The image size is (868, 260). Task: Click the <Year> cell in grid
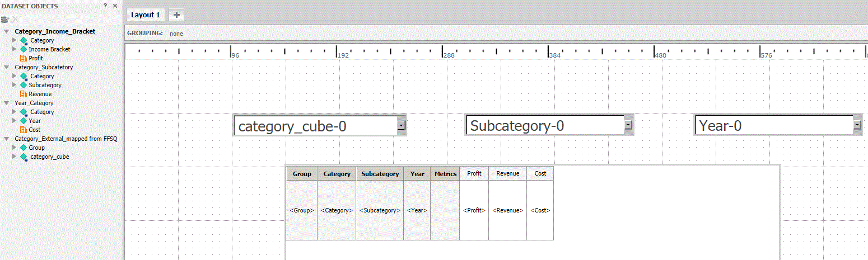417,210
